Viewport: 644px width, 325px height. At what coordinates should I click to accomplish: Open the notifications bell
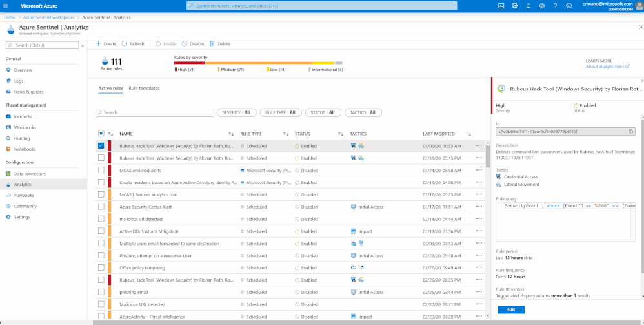point(528,6)
